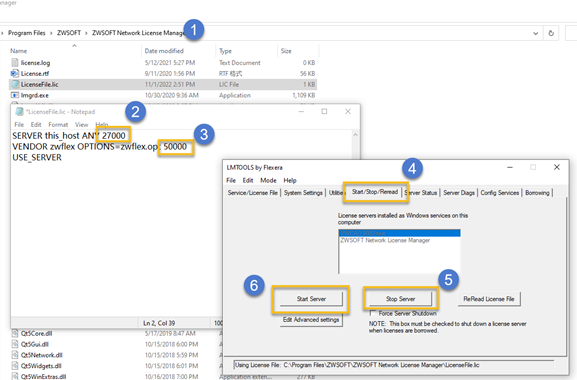Click the Stop Server button

[400, 299]
